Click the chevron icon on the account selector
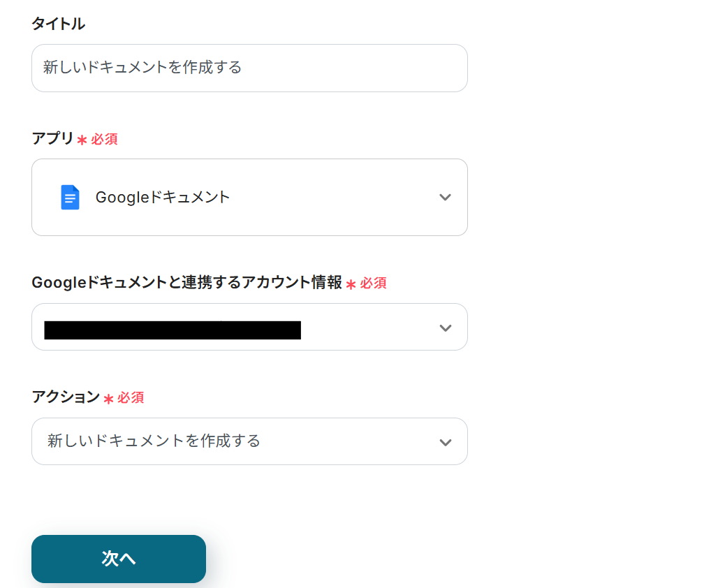Screen dimensions: 718x588 (x=445, y=327)
